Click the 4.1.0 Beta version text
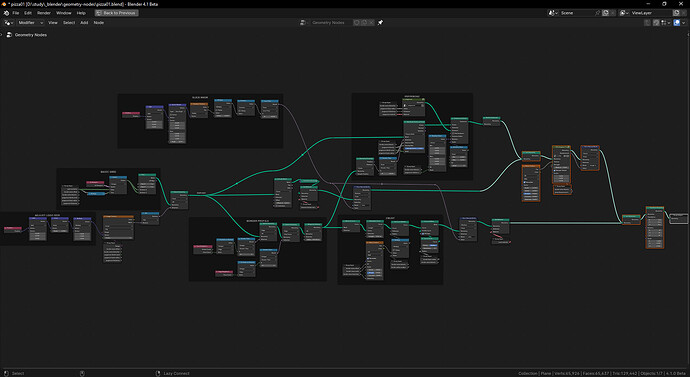 677,373
